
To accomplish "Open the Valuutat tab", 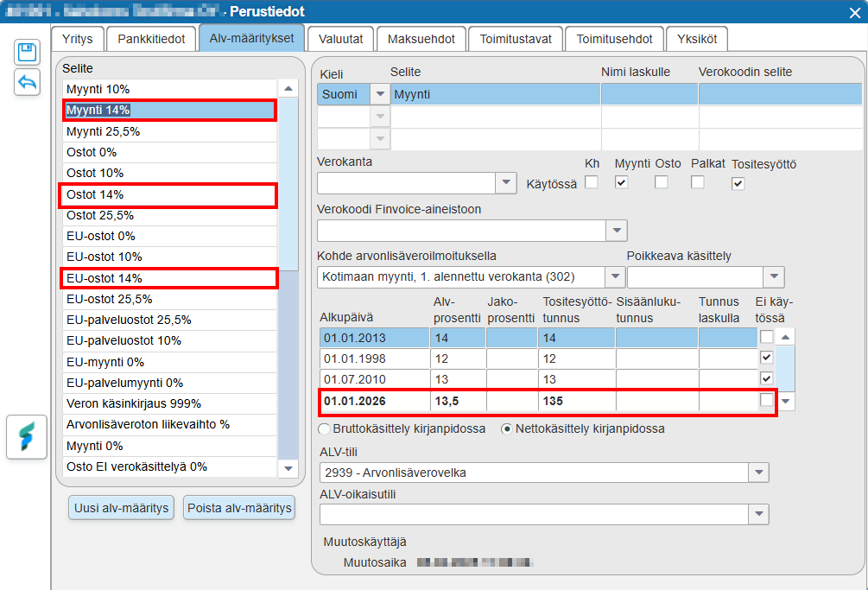I will [341, 39].
